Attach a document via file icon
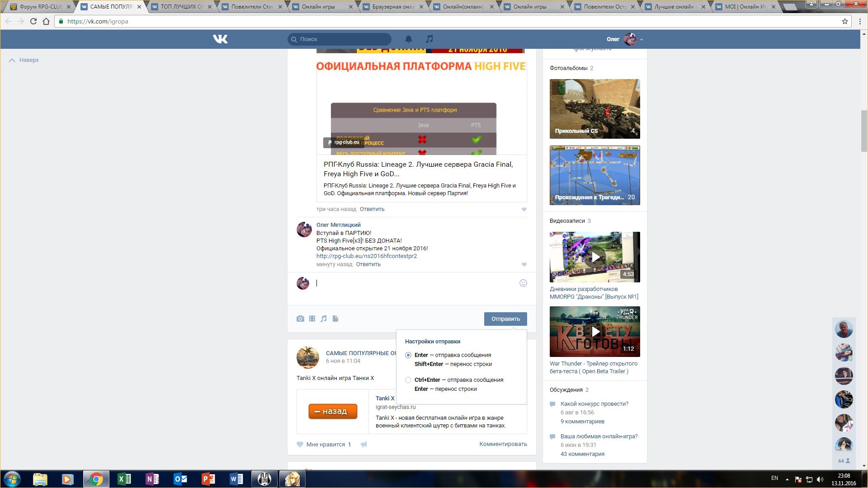The image size is (868, 488). [x=335, y=319]
